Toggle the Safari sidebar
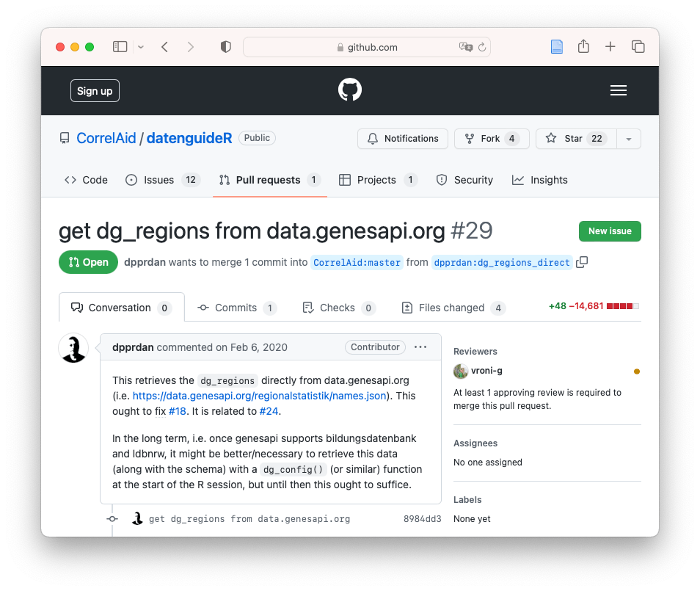The height and width of the screenshot is (591, 700). (120, 47)
